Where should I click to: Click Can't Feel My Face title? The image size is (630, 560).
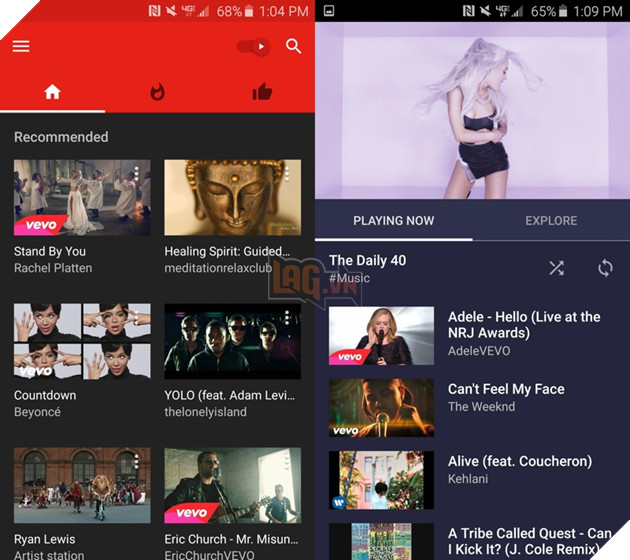pyautogui.click(x=506, y=389)
